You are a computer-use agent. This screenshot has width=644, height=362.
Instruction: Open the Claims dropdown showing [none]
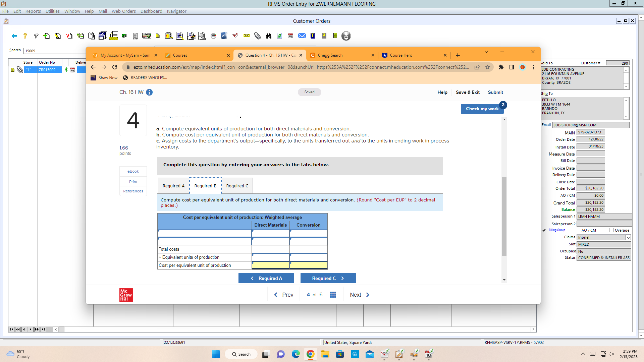click(628, 237)
